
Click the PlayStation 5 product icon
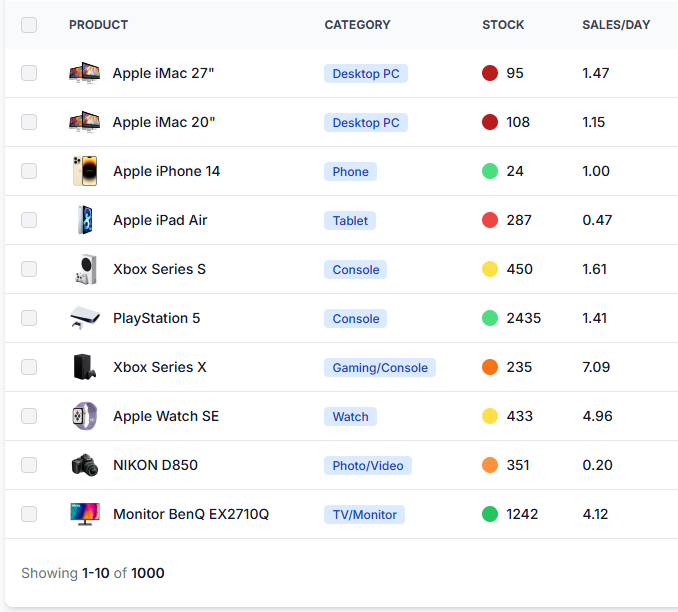84,318
